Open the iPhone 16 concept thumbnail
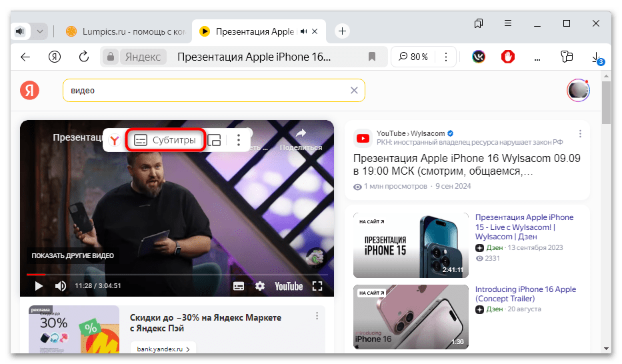 [x=411, y=317]
